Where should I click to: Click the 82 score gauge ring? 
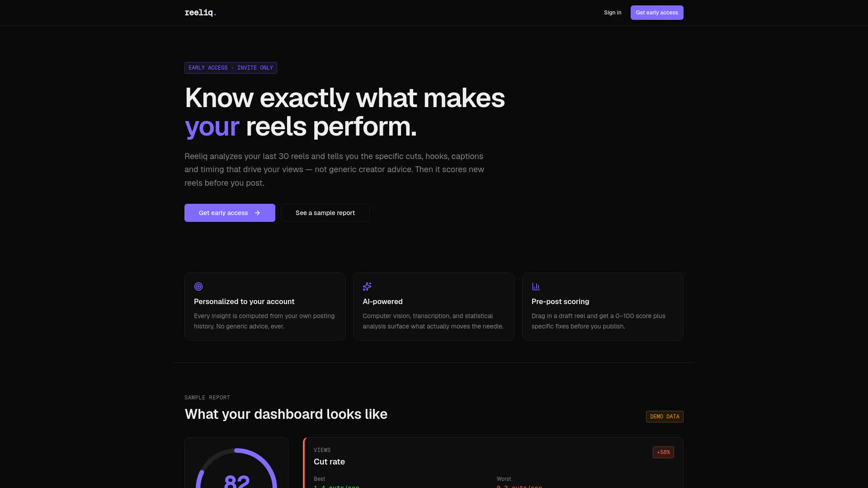tap(236, 470)
